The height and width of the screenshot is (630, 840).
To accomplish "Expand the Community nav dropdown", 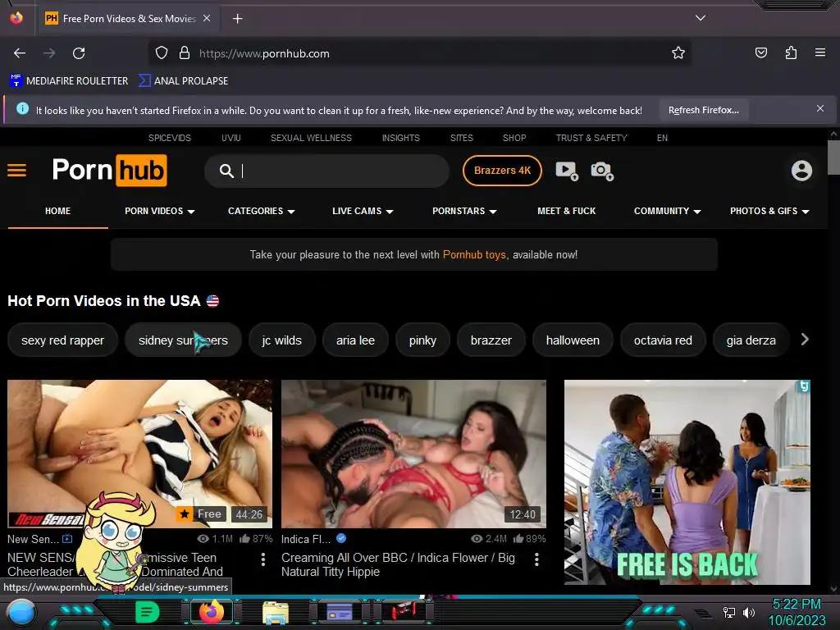I will (667, 211).
